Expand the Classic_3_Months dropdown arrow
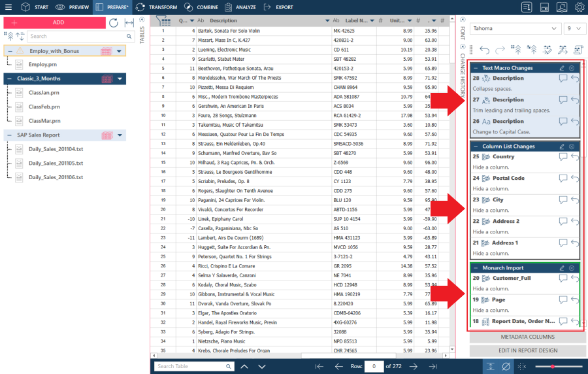Image resolution: width=588 pixels, height=374 pixels. (120, 79)
